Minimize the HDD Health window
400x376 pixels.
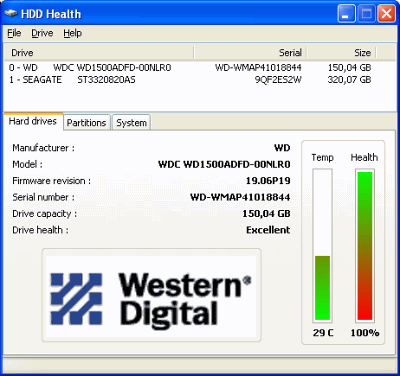pyautogui.click(x=346, y=14)
